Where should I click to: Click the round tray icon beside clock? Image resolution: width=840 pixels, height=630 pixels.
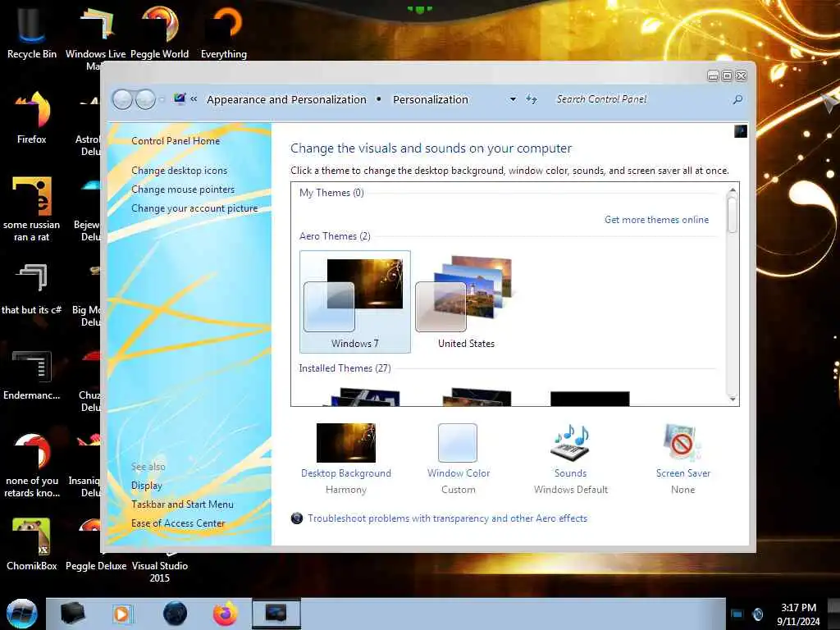tap(757, 614)
